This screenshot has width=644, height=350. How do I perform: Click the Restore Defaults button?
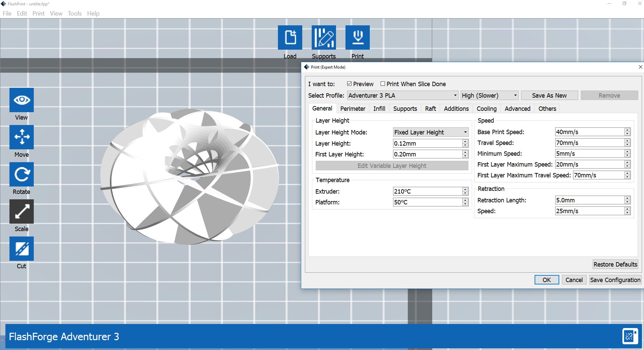pos(615,264)
